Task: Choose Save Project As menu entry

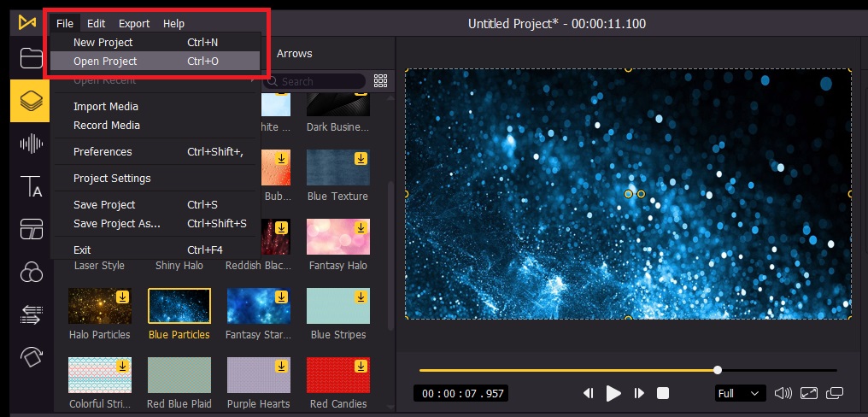Action: 155,224
